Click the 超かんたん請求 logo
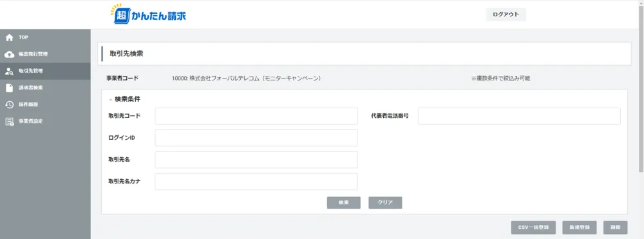 point(148,14)
